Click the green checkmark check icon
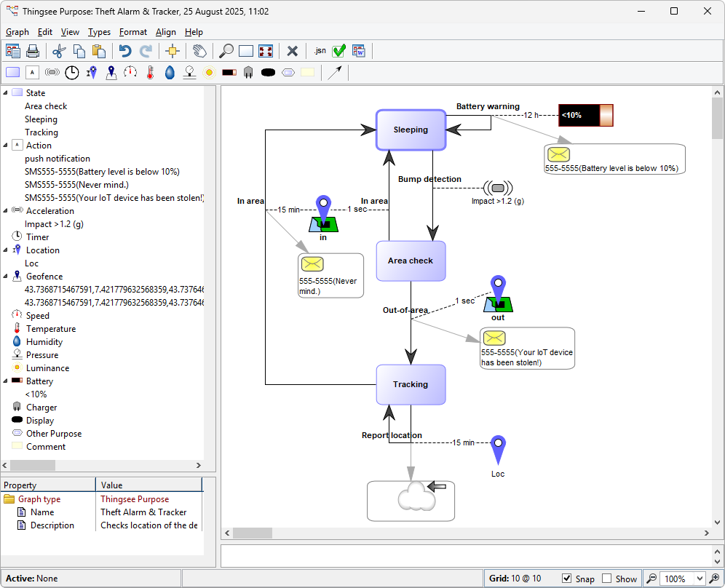 pos(338,51)
